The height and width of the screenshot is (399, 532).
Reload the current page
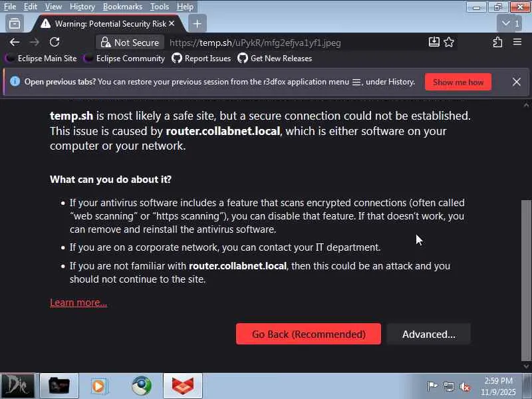click(55, 43)
